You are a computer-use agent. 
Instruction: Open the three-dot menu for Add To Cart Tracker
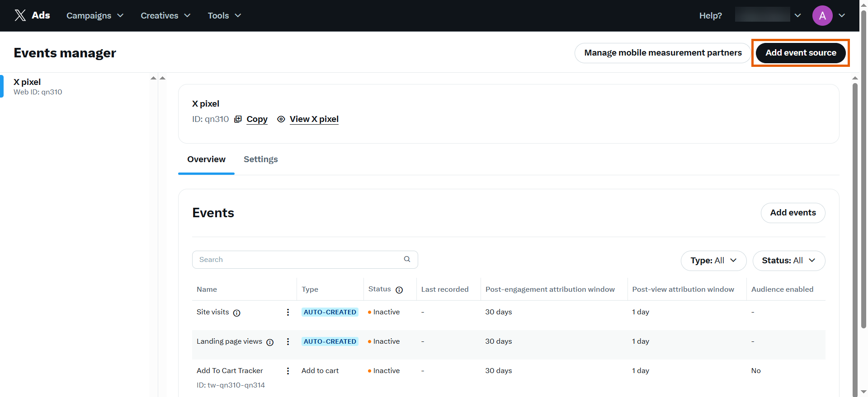[288, 371]
